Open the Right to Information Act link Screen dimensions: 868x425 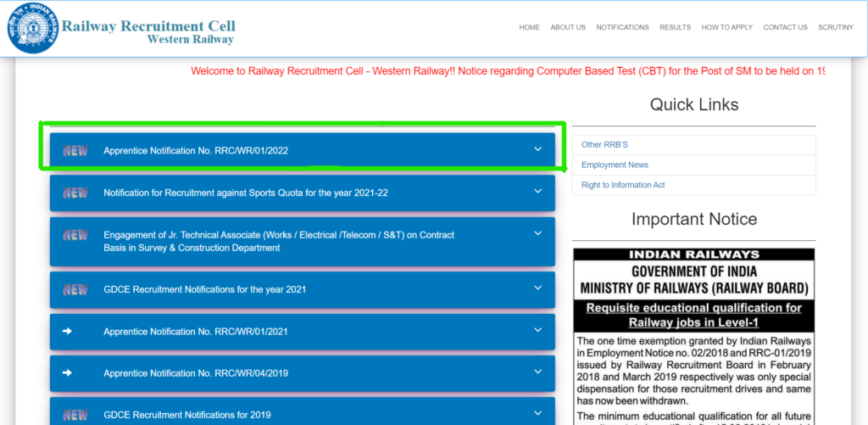point(623,185)
